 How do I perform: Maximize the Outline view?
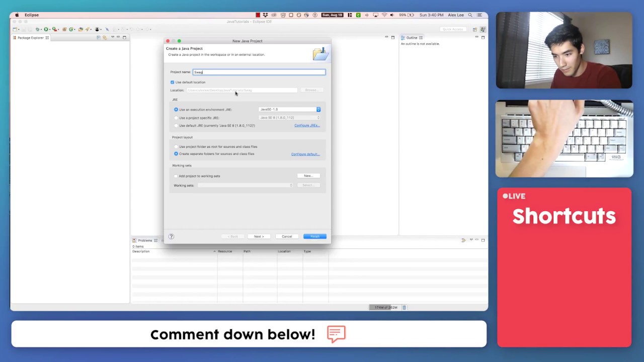tap(482, 37)
